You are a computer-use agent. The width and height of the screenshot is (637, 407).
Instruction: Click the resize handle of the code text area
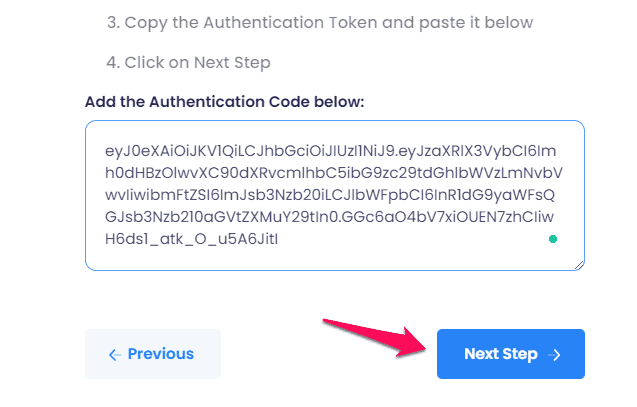click(x=578, y=264)
